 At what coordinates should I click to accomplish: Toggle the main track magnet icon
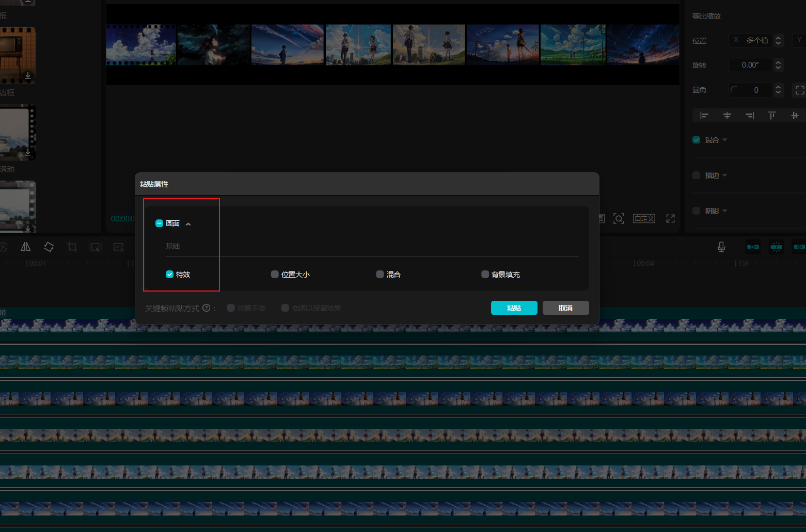(x=753, y=247)
